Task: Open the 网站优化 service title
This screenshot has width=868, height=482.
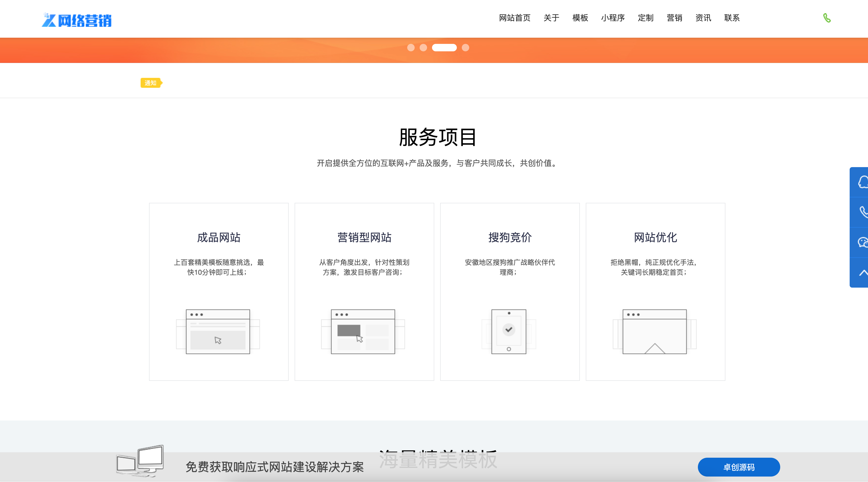Action: point(655,238)
